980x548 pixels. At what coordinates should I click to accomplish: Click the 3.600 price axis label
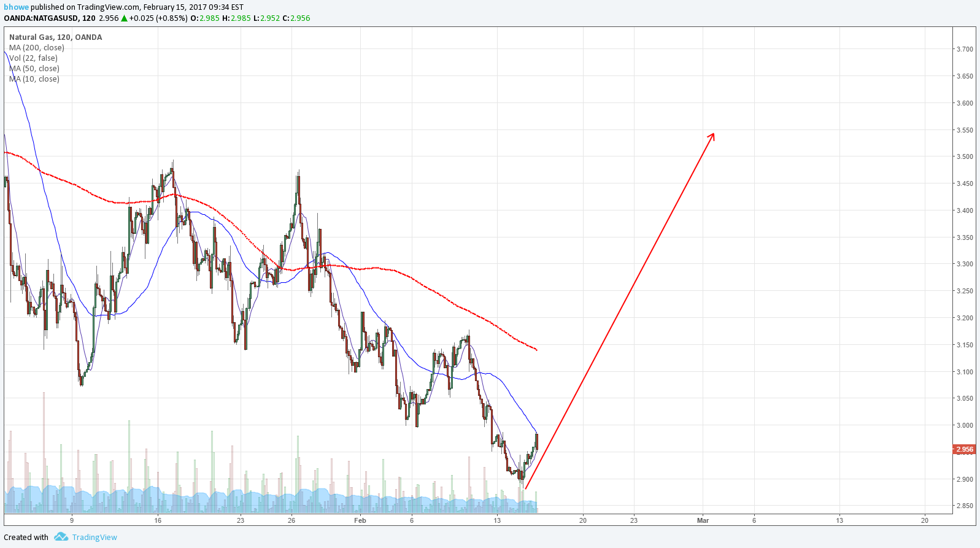(x=965, y=103)
